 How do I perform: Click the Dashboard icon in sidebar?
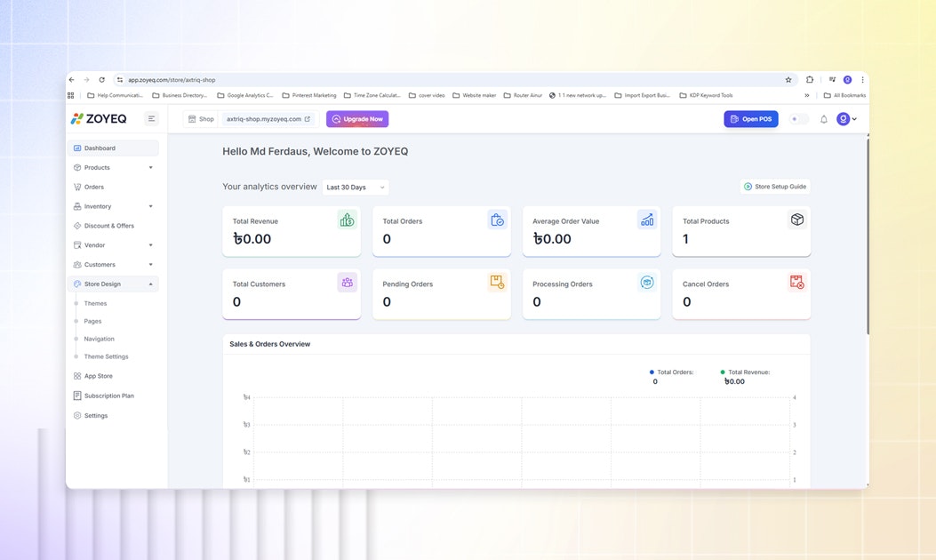click(x=77, y=148)
